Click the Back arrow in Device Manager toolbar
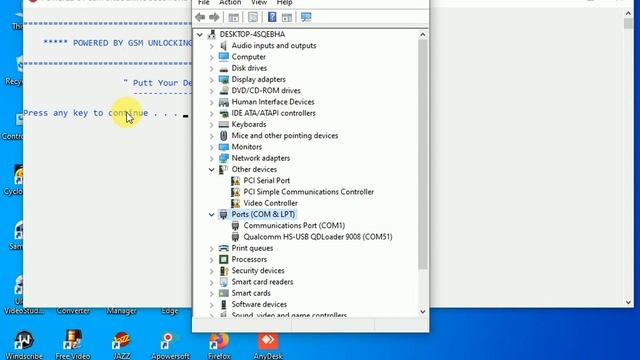Viewport: 640px width, 360px height. click(x=200, y=17)
